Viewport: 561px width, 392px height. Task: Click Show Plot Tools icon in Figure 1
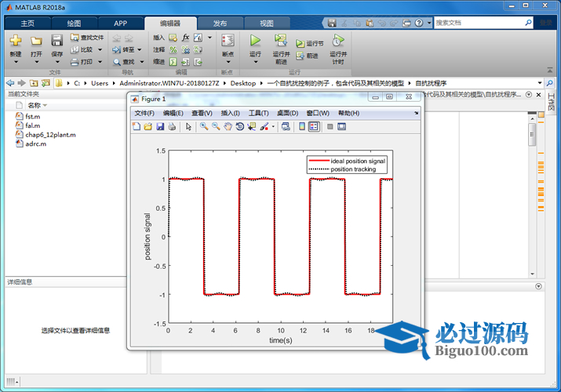[x=341, y=126]
